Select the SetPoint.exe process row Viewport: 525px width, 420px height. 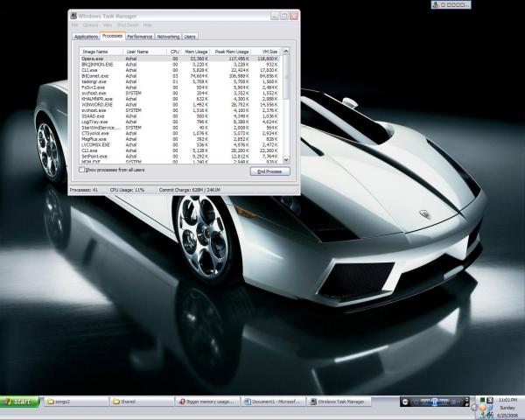181,157
